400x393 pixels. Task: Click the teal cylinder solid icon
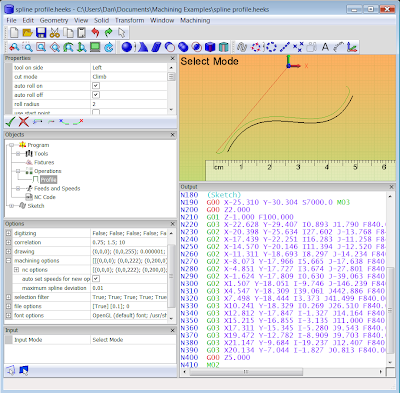(224, 47)
